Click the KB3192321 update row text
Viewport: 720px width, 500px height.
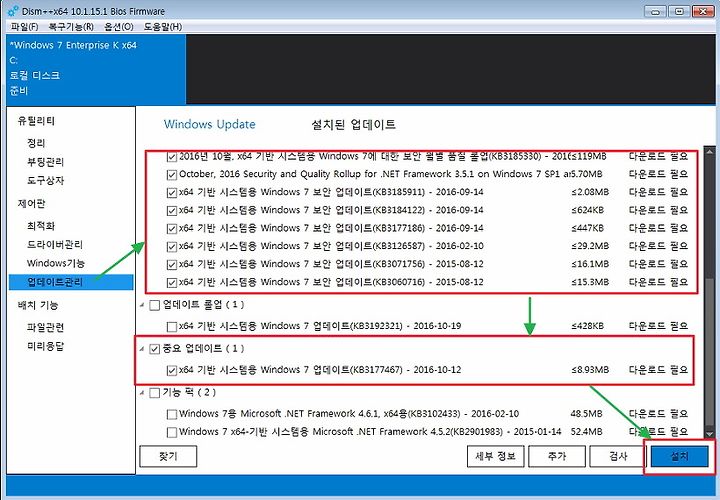pyautogui.click(x=320, y=326)
